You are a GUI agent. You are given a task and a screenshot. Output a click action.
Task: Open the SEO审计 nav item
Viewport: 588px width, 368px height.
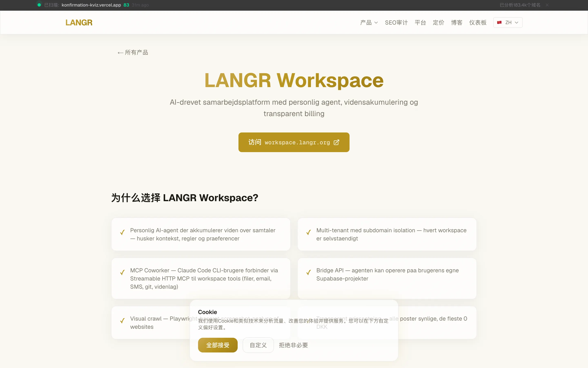[396, 22]
